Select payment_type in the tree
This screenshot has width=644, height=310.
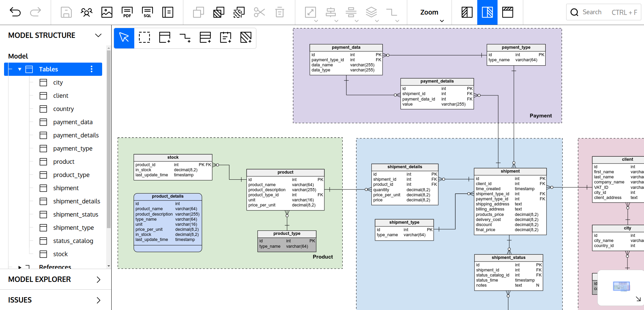(x=73, y=149)
